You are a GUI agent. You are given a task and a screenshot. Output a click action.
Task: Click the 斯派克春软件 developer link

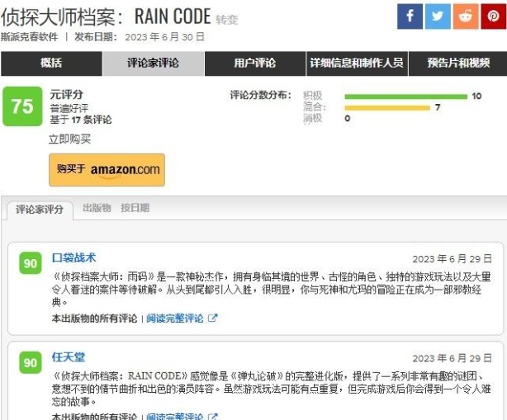point(30,37)
